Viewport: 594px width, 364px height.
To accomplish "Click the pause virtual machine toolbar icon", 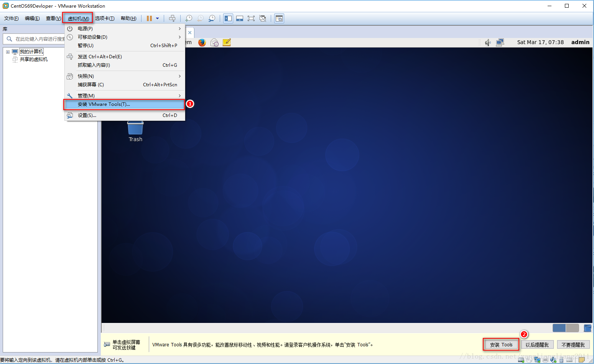I will 149,18.
